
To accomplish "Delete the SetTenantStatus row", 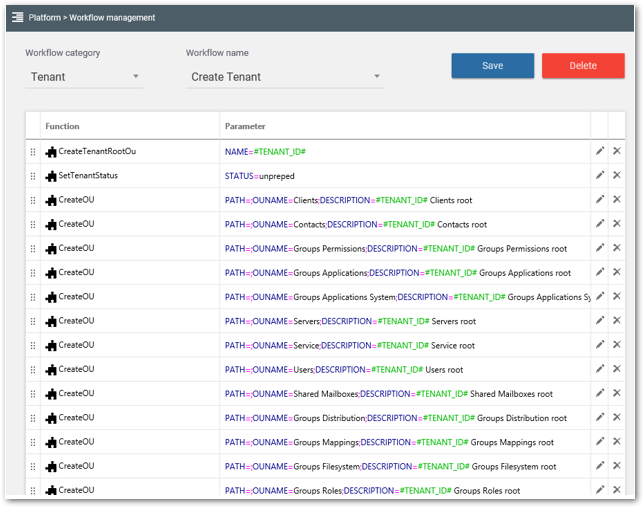I will point(616,175).
